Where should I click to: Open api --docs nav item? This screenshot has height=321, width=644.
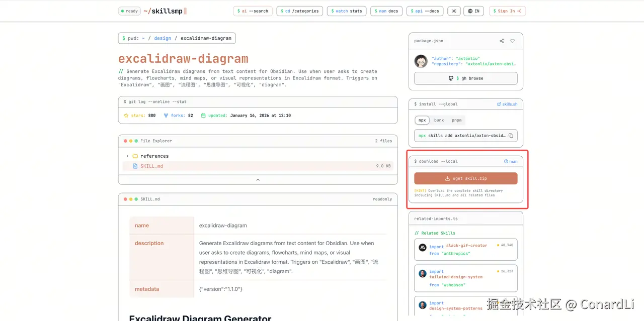pos(425,11)
